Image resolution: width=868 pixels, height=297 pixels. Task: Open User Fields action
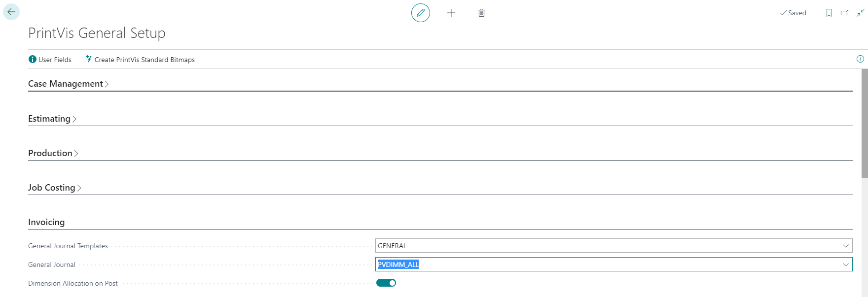point(50,60)
